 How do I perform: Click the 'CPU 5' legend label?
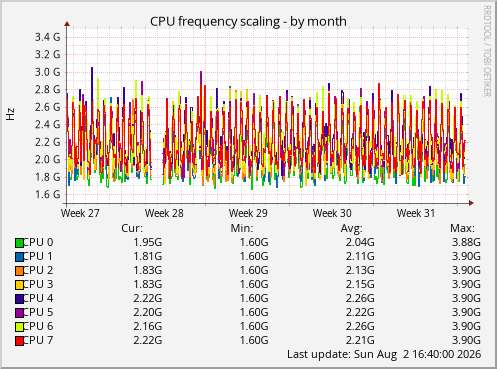click(x=38, y=312)
